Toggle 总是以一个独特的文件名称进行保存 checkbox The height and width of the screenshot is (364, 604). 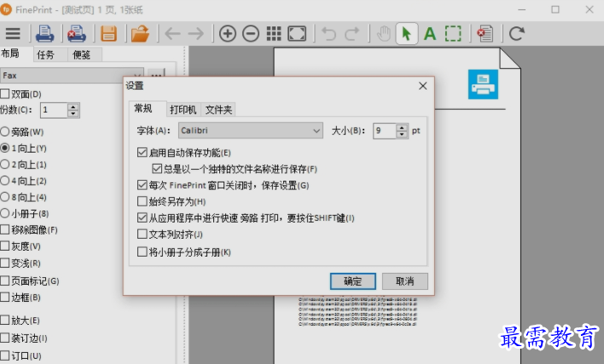coord(157,169)
